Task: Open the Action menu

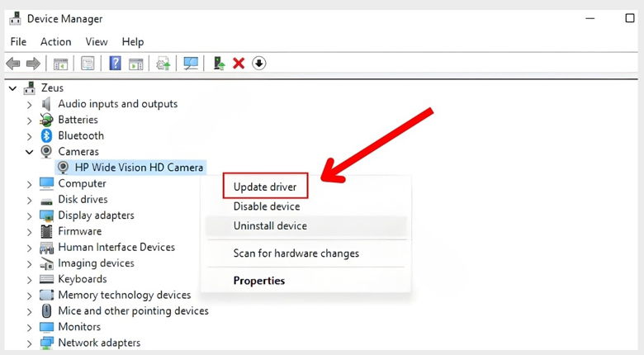Action: pos(55,41)
